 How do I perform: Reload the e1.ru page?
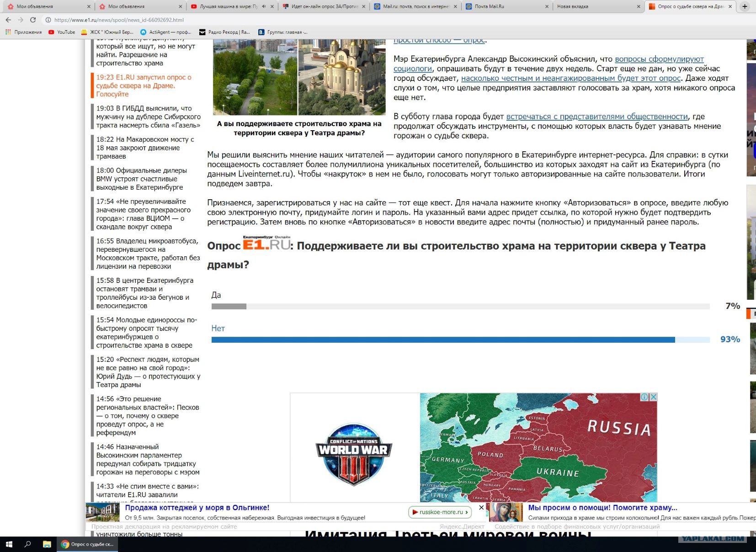tap(33, 20)
